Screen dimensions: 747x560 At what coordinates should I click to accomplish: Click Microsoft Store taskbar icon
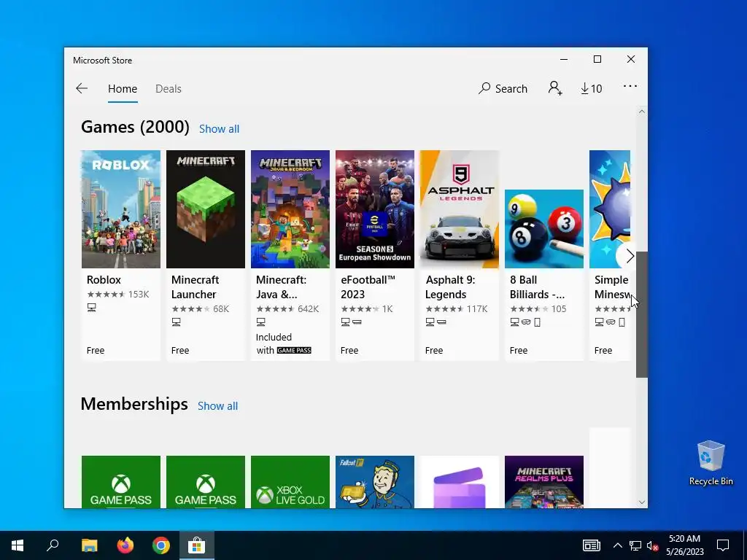click(197, 545)
